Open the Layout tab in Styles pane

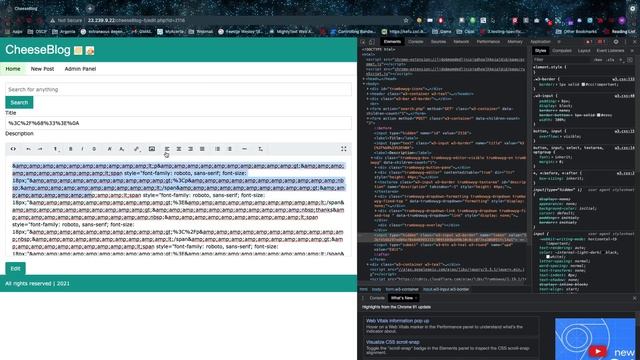click(584, 51)
